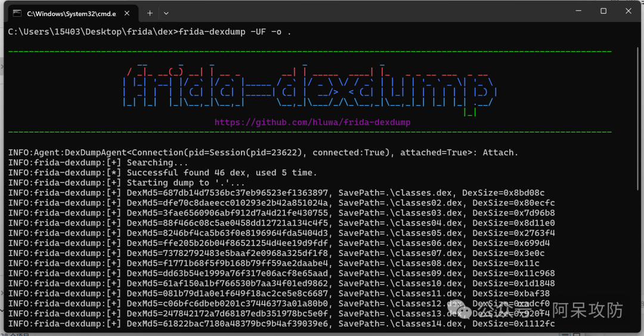The height and width of the screenshot is (336, 644).
Task: Click 'Successful found 46 dex' line
Action: tap(163, 172)
